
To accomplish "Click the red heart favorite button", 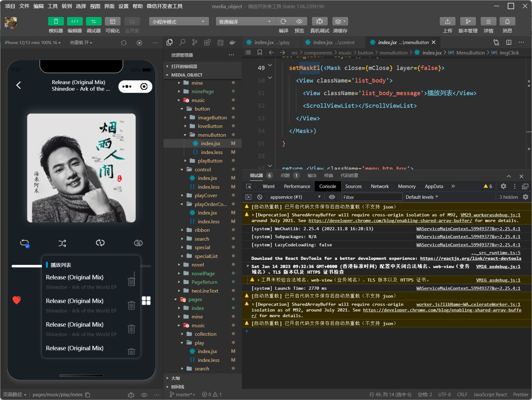I will pos(17,300).
